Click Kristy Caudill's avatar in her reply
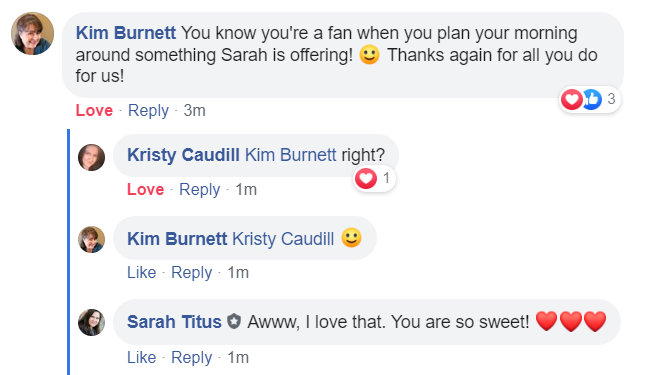665x375 pixels. pyautogui.click(x=91, y=157)
